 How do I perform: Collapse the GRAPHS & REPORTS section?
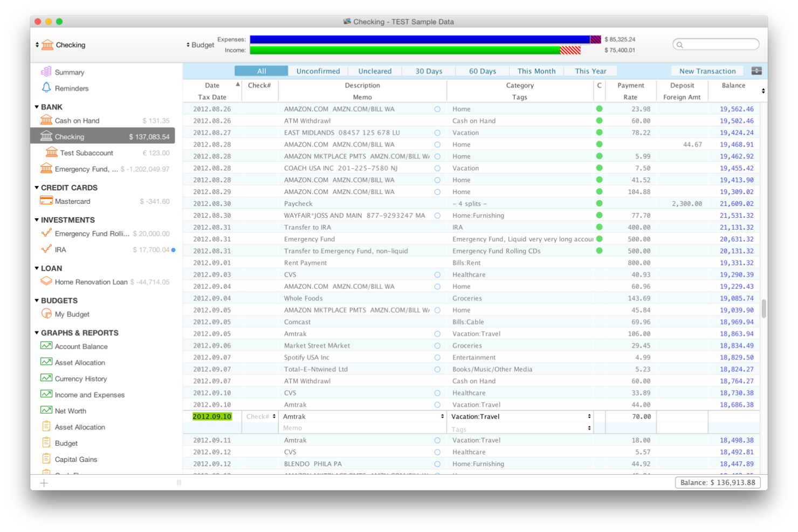pyautogui.click(x=36, y=333)
